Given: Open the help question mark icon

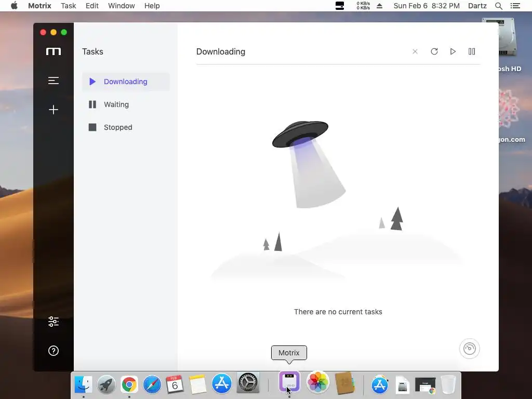Looking at the screenshot, I should click(54, 351).
